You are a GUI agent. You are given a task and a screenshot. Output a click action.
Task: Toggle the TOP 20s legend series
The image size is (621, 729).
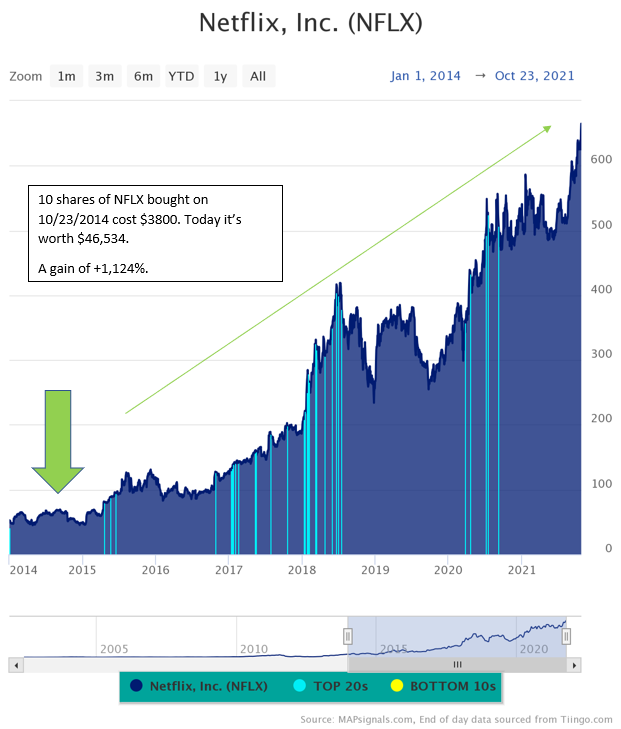[x=331, y=686]
